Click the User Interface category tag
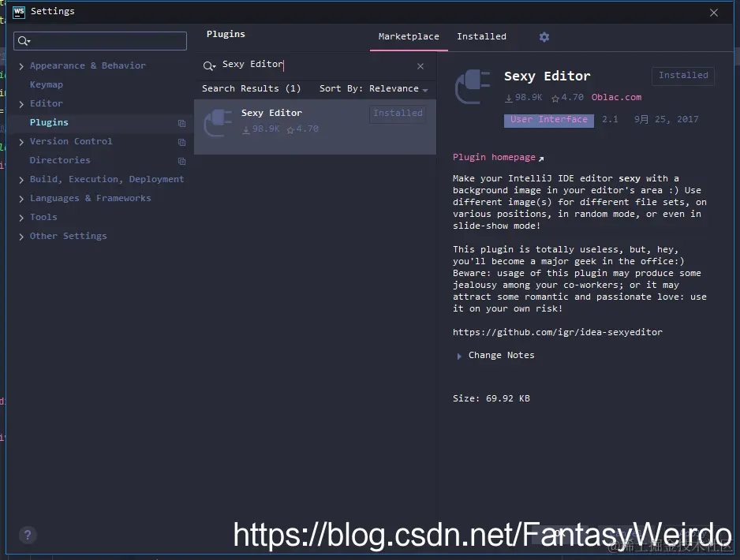740x560 pixels. pyautogui.click(x=548, y=120)
